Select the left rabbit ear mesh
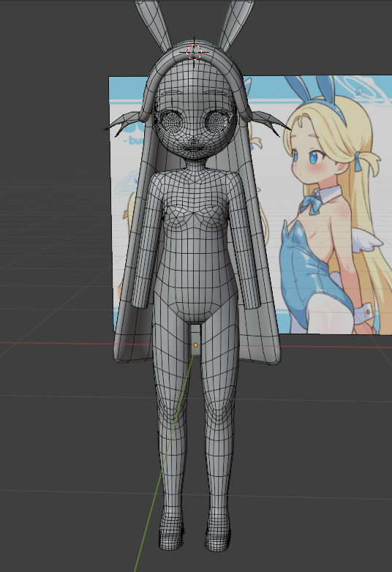 [153, 23]
